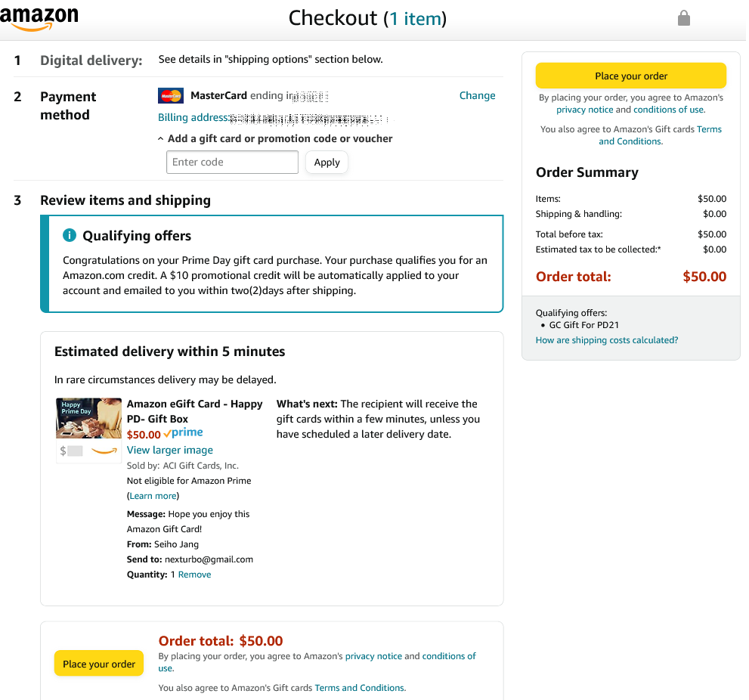Viewport: 749px width, 700px height.
Task: Open How are shipping costs calculated
Action: [607, 340]
